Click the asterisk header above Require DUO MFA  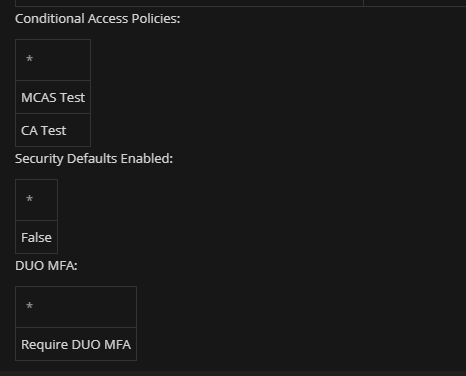tap(76, 307)
